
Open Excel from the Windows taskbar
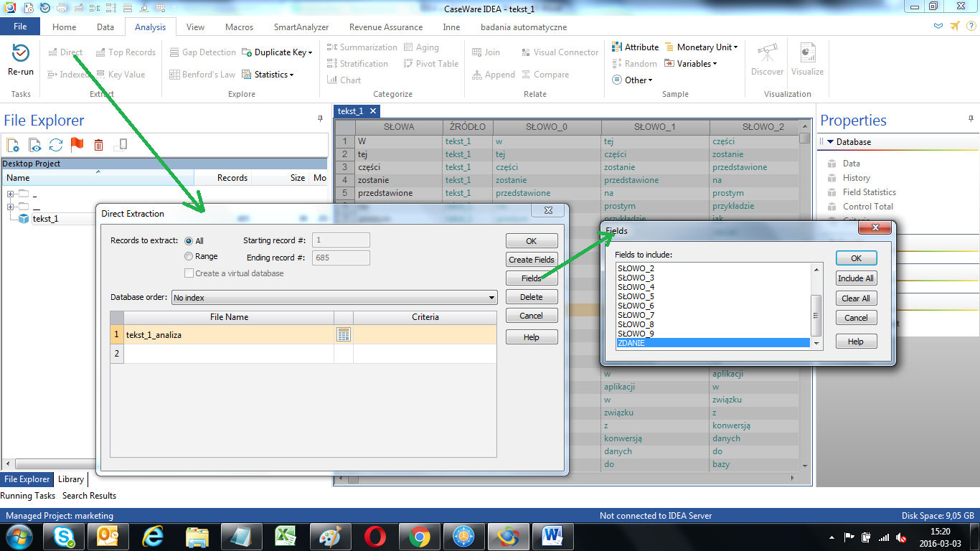point(286,537)
